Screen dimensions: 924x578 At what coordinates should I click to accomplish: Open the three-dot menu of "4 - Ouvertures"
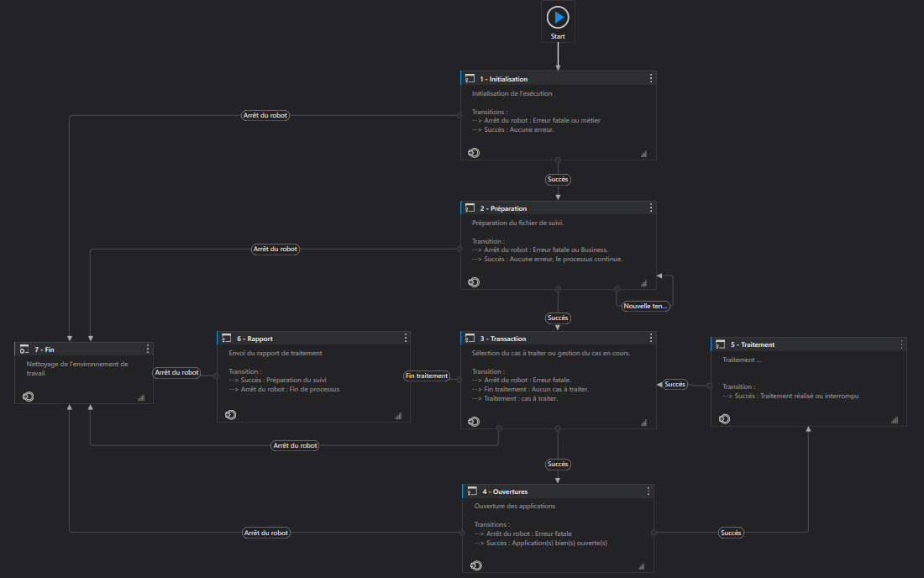tap(648, 491)
